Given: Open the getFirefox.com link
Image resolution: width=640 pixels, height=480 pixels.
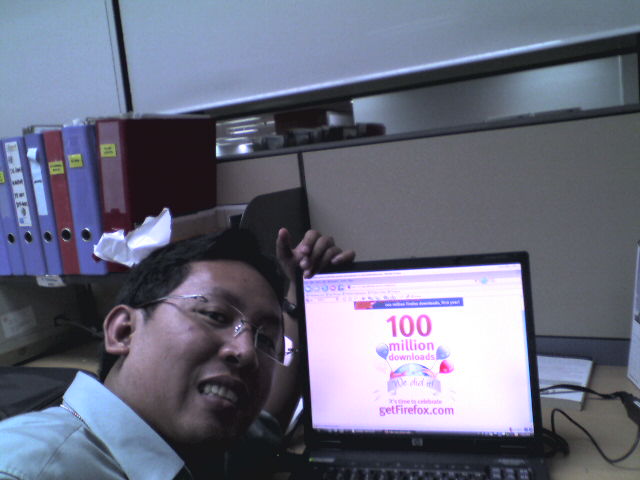Looking at the screenshot, I should tap(416, 410).
